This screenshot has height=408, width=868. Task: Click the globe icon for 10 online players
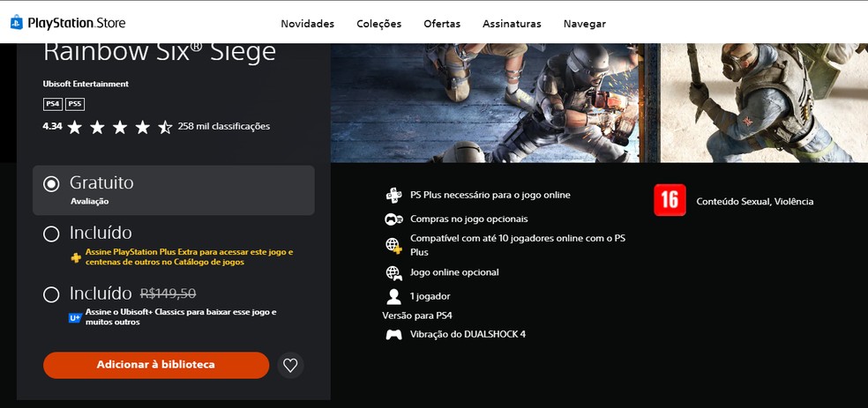[393, 246]
